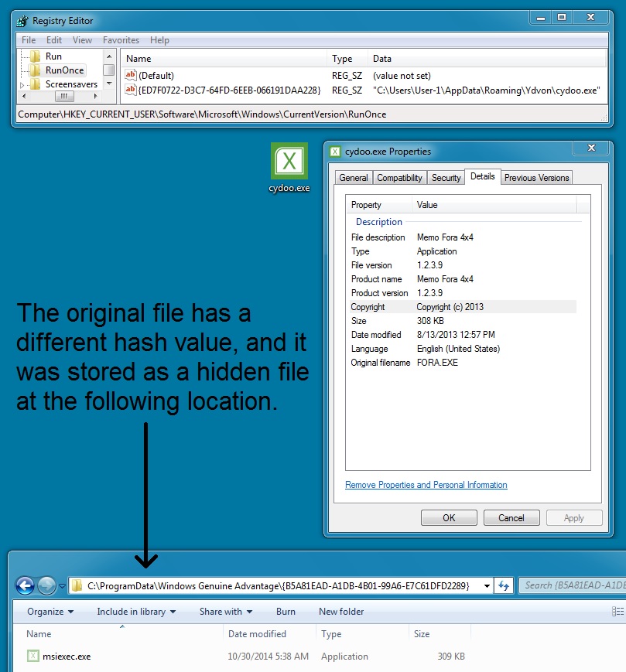Open the View menu in Registry Editor
Screen dimensions: 626x672
82,40
